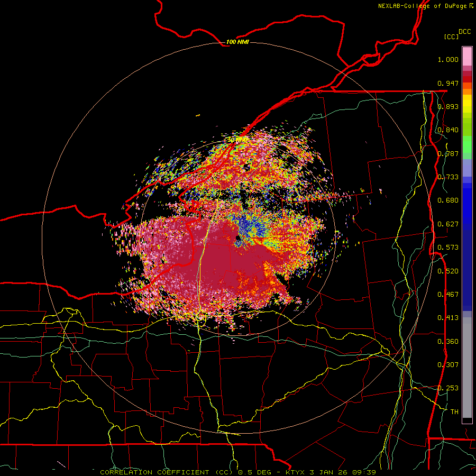Pick the light pink swatch on color bar
Image resolution: width=476 pixels, height=476 pixels.
[x=467, y=57]
